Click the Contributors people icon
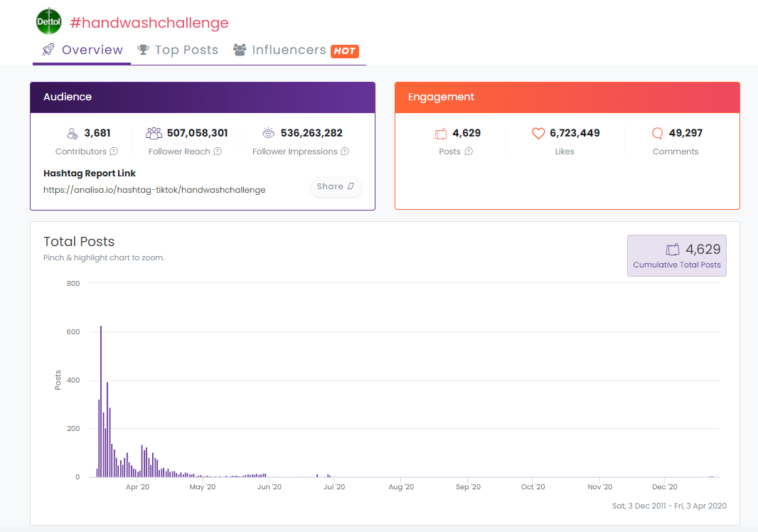This screenshot has width=758, height=532. click(x=72, y=133)
